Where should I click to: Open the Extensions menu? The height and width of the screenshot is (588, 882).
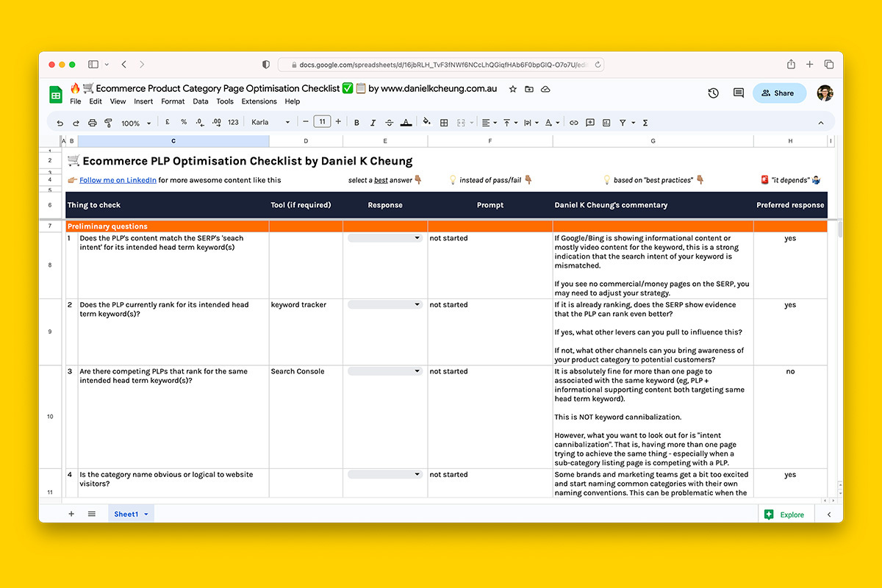[259, 101]
